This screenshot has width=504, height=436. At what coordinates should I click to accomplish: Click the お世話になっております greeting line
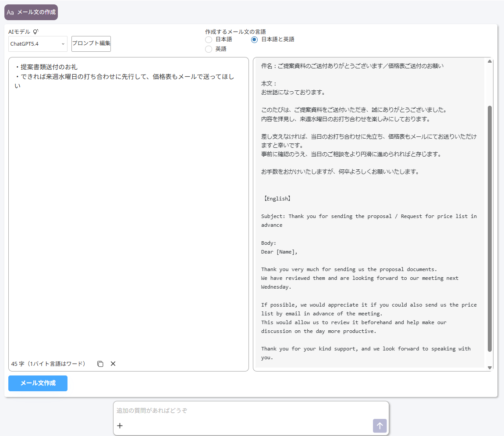click(x=294, y=93)
